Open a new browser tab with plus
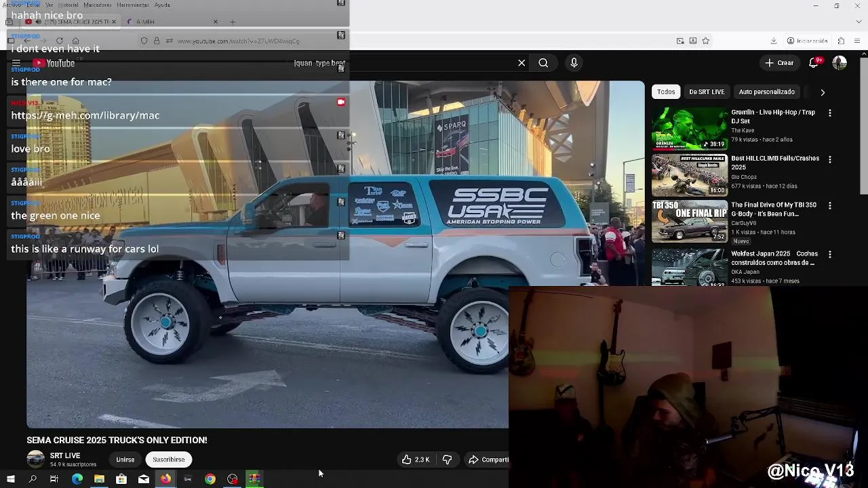This screenshot has height=488, width=868. coord(233,22)
